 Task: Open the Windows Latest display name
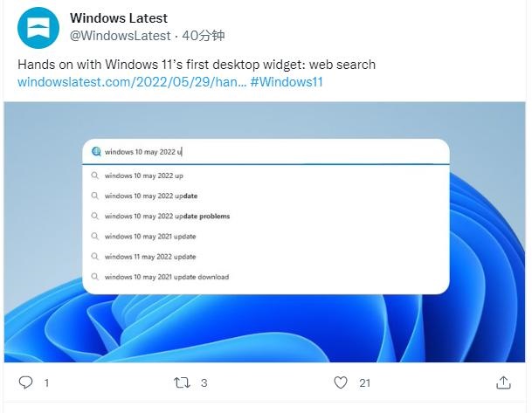click(119, 17)
